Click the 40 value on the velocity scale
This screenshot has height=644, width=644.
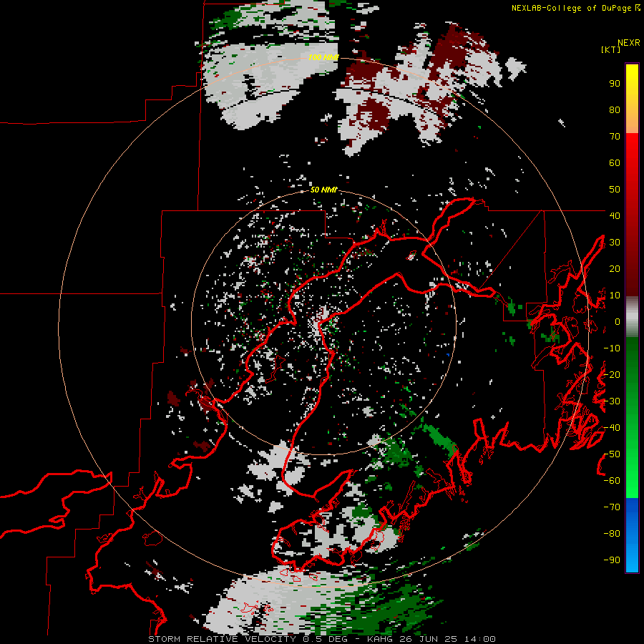[615, 215]
